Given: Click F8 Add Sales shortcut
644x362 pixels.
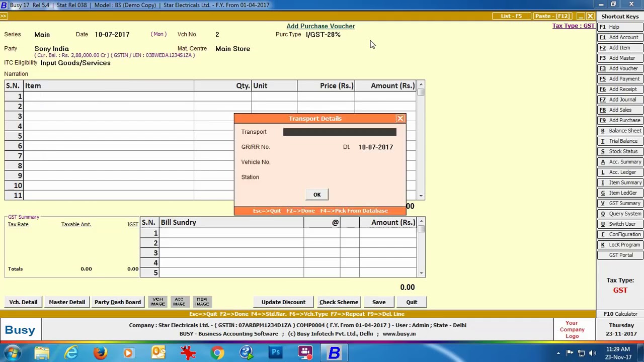Looking at the screenshot, I should pyautogui.click(x=620, y=110).
